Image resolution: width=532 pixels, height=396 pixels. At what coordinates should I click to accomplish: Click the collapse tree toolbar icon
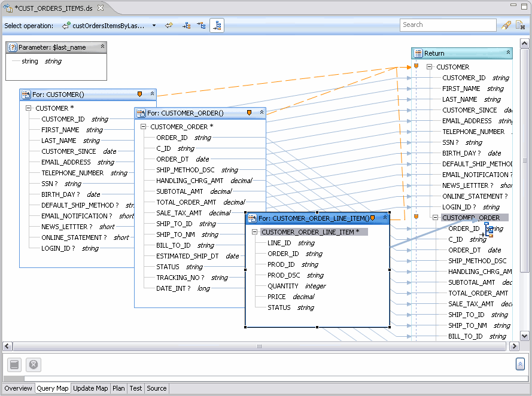201,26
